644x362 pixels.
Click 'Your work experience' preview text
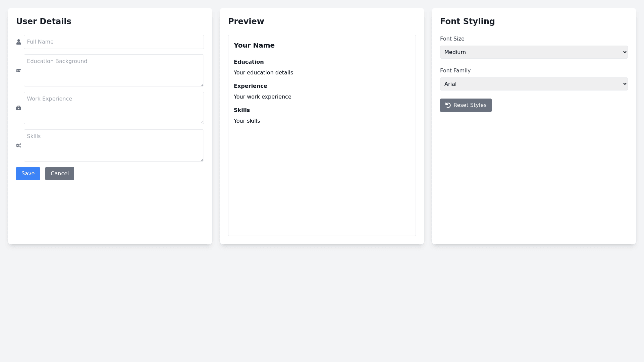click(x=262, y=97)
